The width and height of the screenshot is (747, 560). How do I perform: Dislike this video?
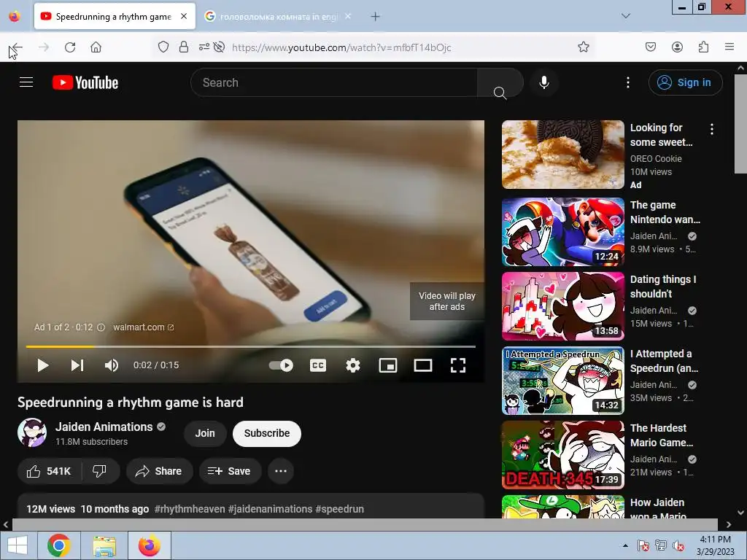[99, 471]
